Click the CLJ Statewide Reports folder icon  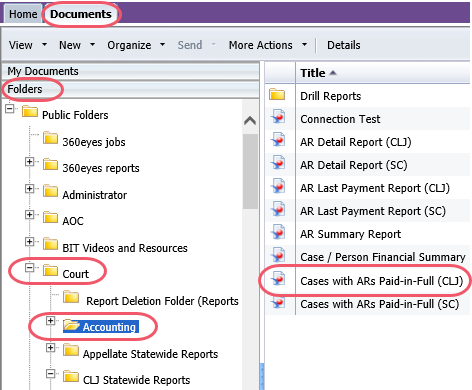click(x=71, y=376)
